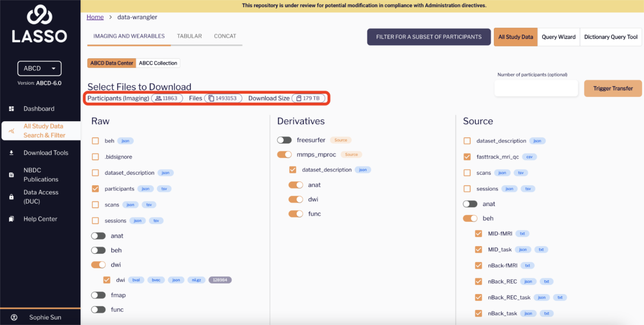
Task: Uncheck the Raw participants checkbox
Action: [x=95, y=189]
